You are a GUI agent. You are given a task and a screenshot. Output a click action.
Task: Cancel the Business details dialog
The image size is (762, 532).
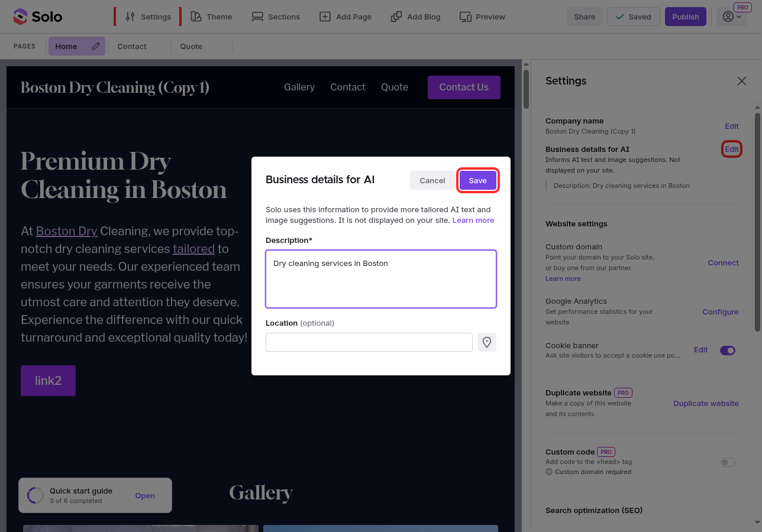[x=432, y=180]
